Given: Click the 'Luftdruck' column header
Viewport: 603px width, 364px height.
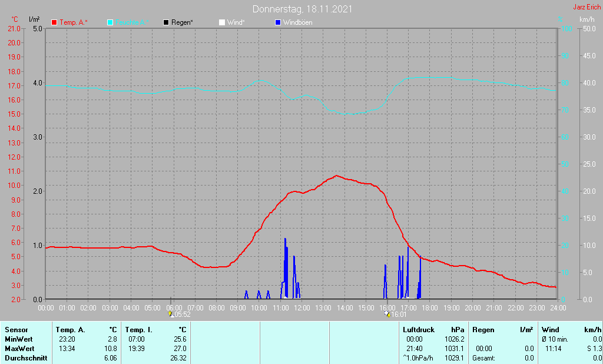Looking at the screenshot, I should coord(419,330).
